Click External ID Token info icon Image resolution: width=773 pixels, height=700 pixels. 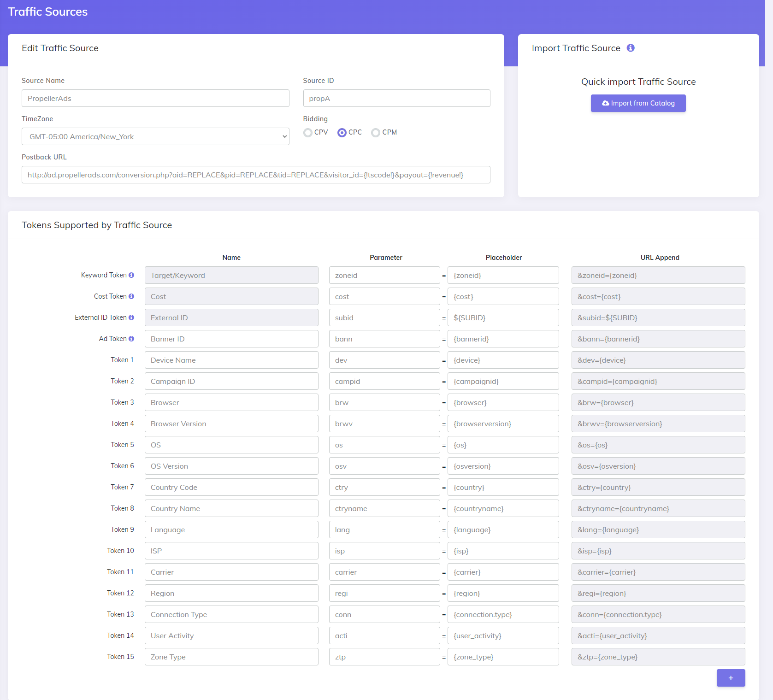(131, 318)
